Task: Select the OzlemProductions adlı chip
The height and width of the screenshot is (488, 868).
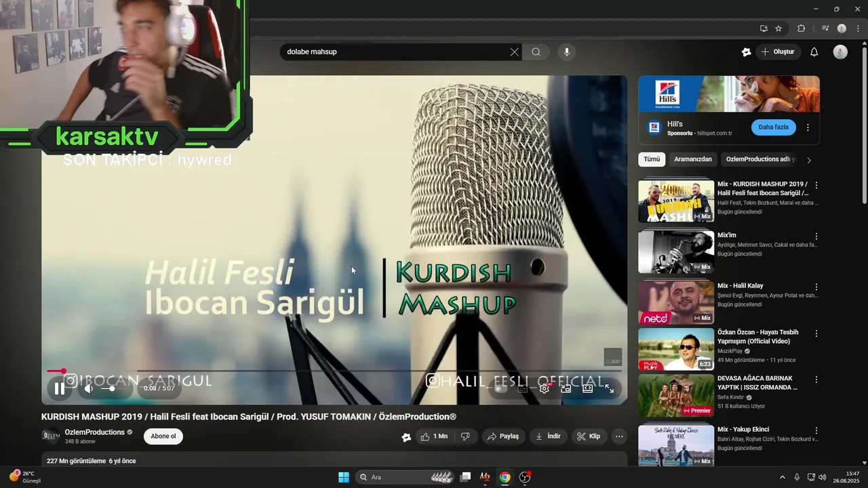Action: [759, 159]
